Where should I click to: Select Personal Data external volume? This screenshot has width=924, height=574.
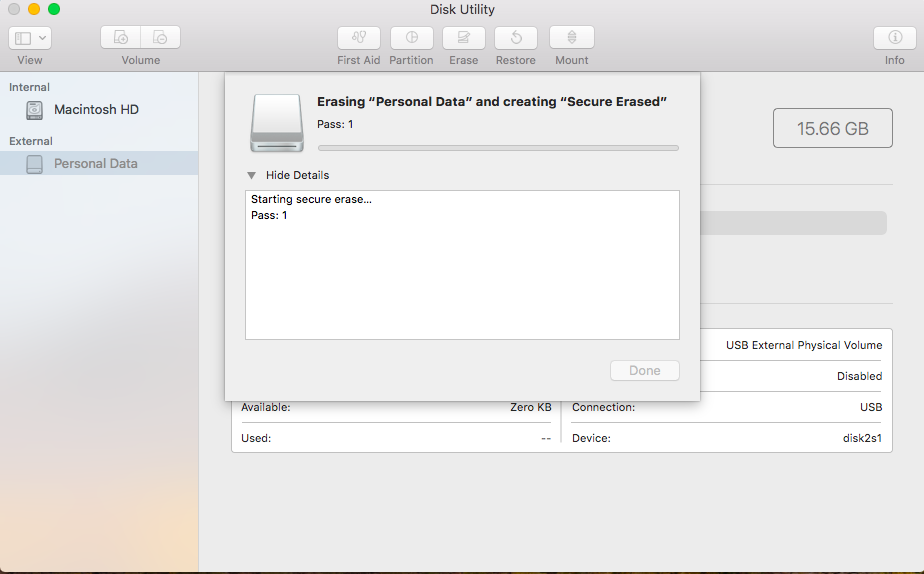pos(99,163)
